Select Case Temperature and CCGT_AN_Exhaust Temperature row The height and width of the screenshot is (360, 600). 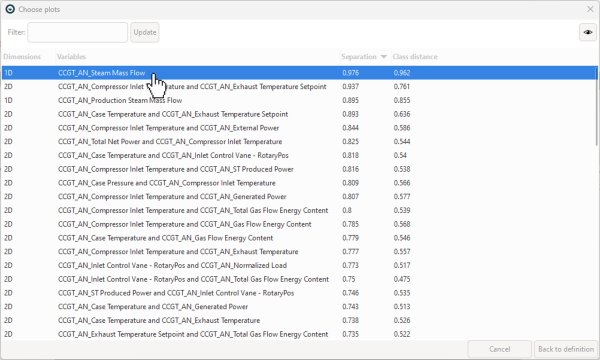click(x=299, y=321)
